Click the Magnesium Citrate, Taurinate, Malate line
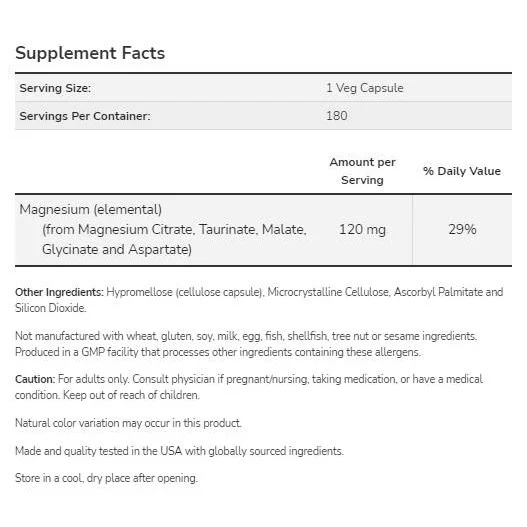Image resolution: width=527 pixels, height=527 pixels. click(x=174, y=230)
